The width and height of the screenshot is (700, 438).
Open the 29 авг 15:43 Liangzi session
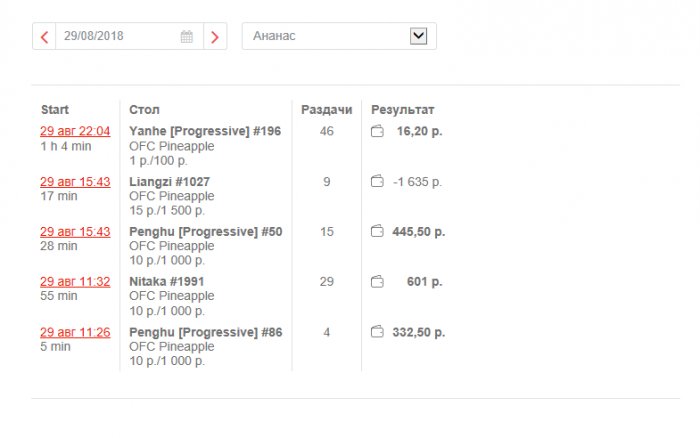point(75,181)
